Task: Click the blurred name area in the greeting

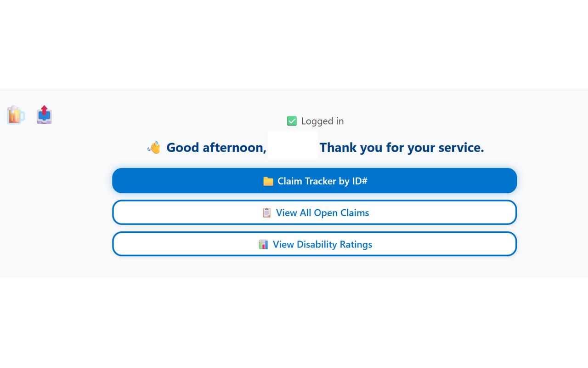Action: [293, 146]
